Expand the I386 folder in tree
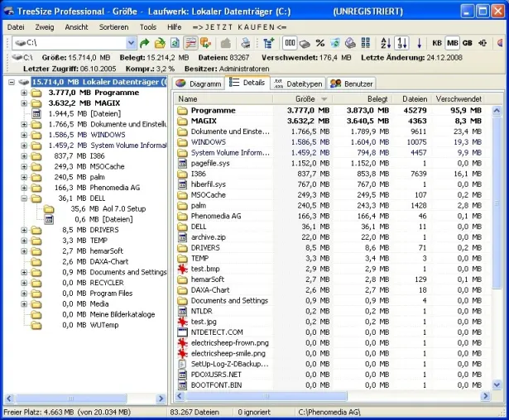Screen dimensions: 509x420 tap(24, 156)
